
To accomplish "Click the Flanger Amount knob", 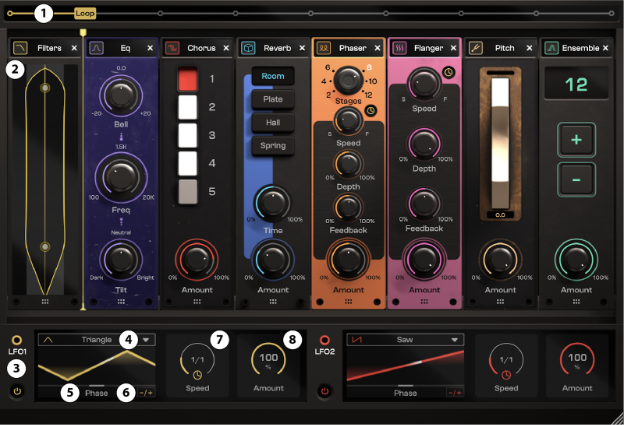I will click(x=424, y=260).
